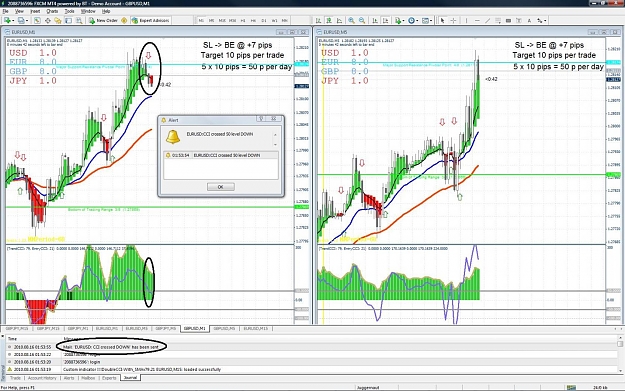The image size is (625, 391).
Task: Open the Charts menu
Action: pyautogui.click(x=52, y=11)
